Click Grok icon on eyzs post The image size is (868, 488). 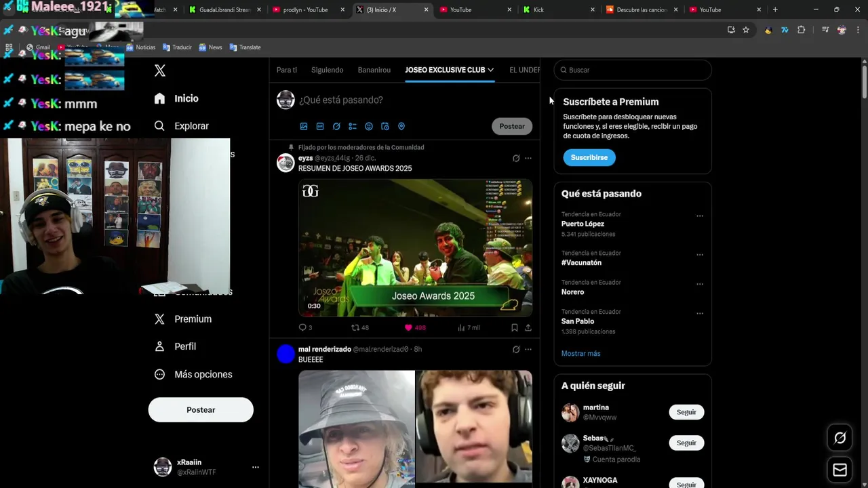(x=516, y=158)
